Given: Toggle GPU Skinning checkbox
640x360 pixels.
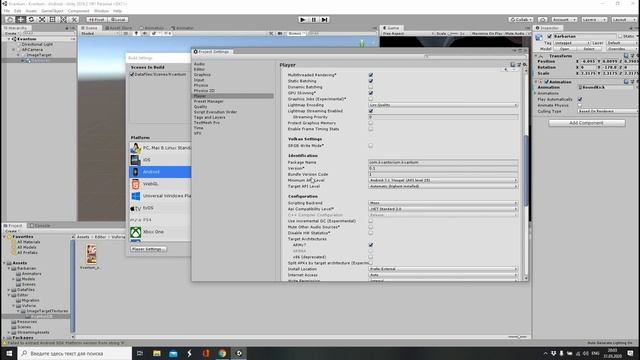Looking at the screenshot, I should point(371,93).
